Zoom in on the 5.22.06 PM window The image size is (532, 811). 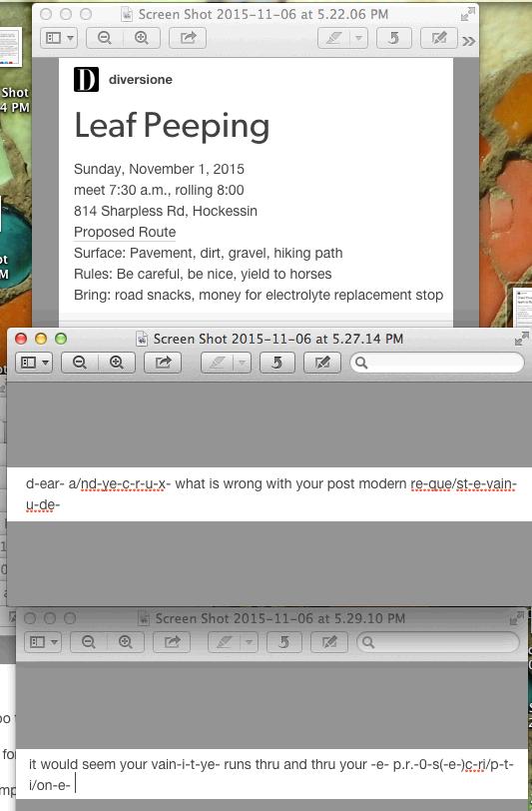[x=142, y=38]
